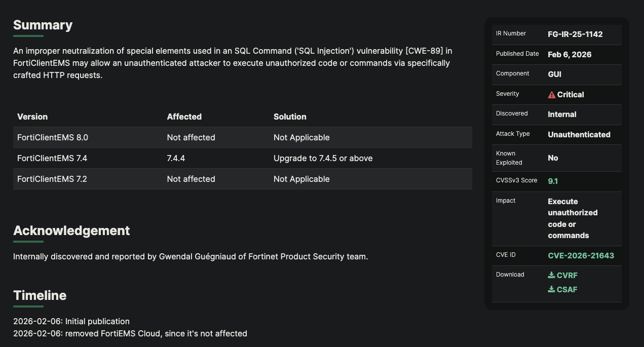Click the 7.4.4 affected version cell
Viewport: 644px width, 347px height.
(x=176, y=159)
